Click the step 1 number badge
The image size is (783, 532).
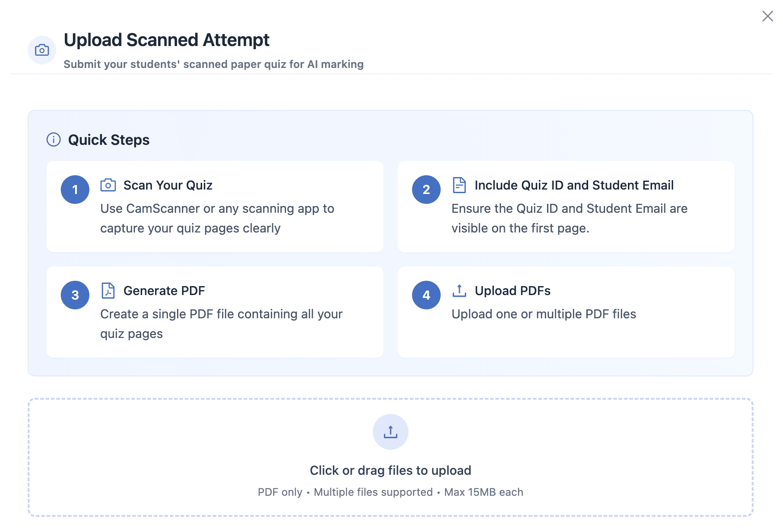point(75,190)
